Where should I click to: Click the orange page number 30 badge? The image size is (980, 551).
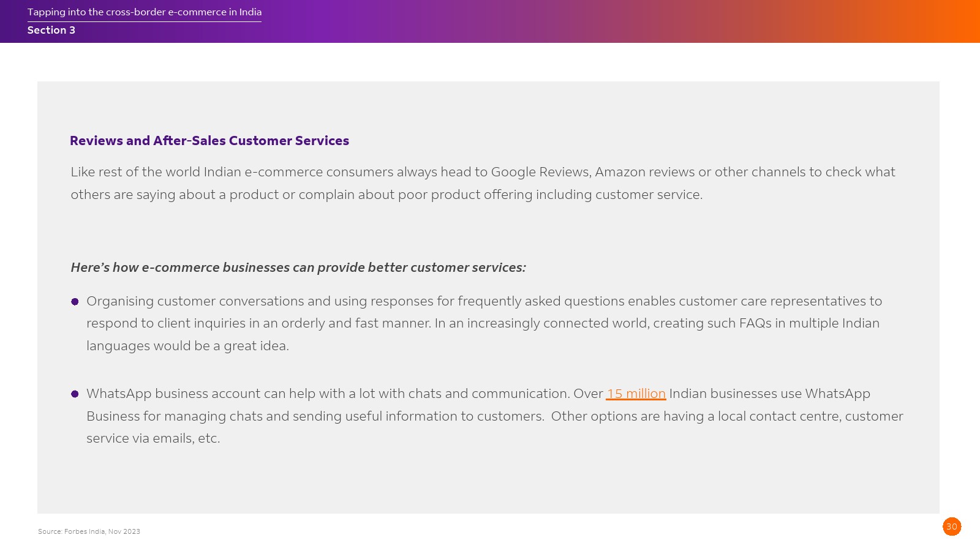click(952, 527)
